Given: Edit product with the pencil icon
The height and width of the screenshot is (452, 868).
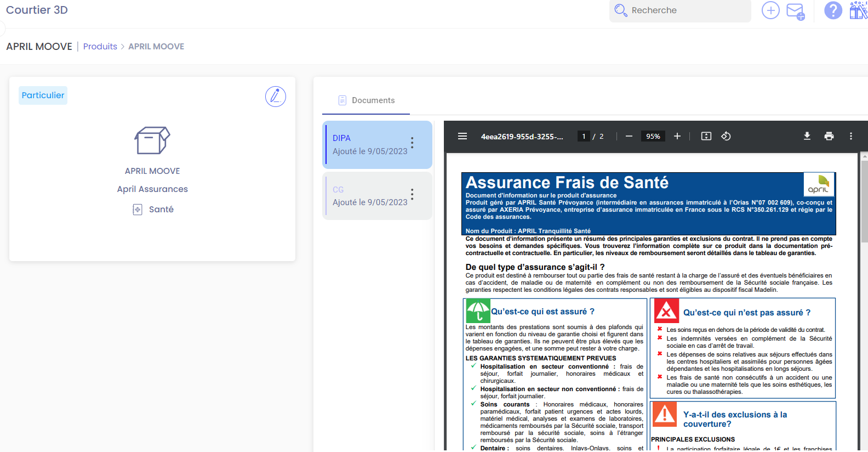Looking at the screenshot, I should point(276,97).
